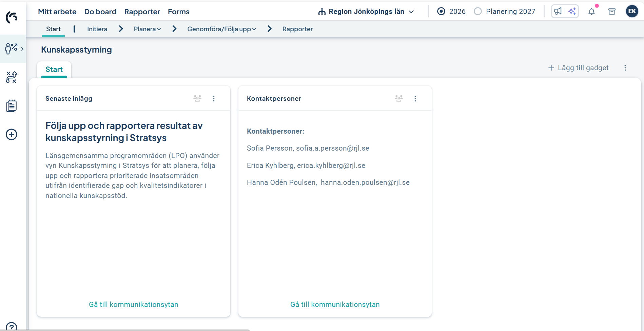This screenshot has height=331, width=644.
Task: Open the members icon on the Kontaktpersoner gadget
Action: point(398,98)
